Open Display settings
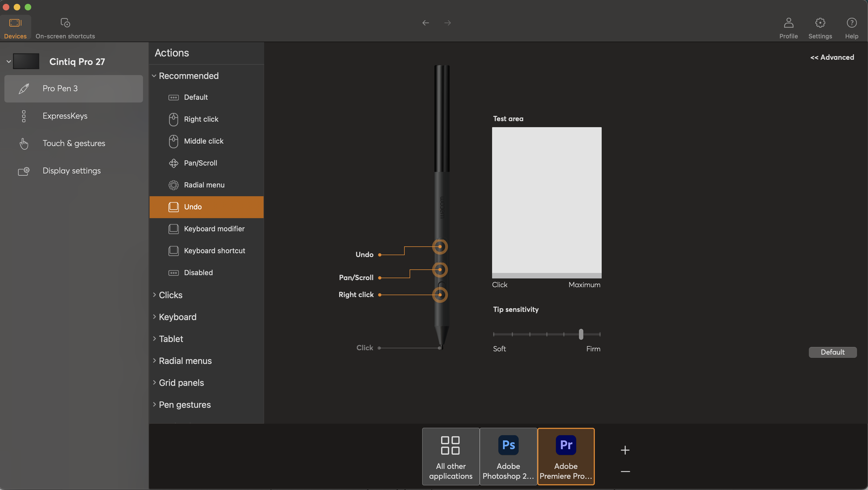This screenshot has height=490, width=868. pyautogui.click(x=72, y=170)
